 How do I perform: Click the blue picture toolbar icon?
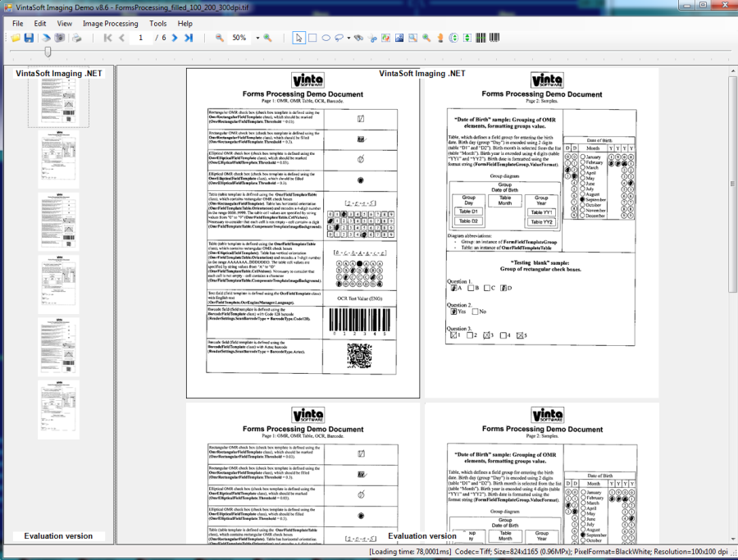[x=399, y=38]
